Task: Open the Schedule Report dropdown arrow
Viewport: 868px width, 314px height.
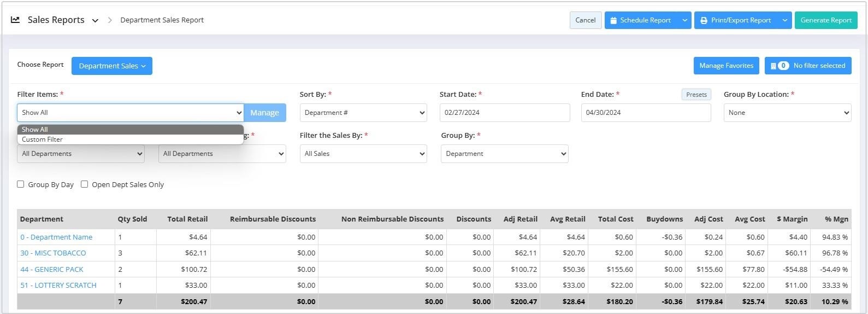Action: pyautogui.click(x=685, y=20)
